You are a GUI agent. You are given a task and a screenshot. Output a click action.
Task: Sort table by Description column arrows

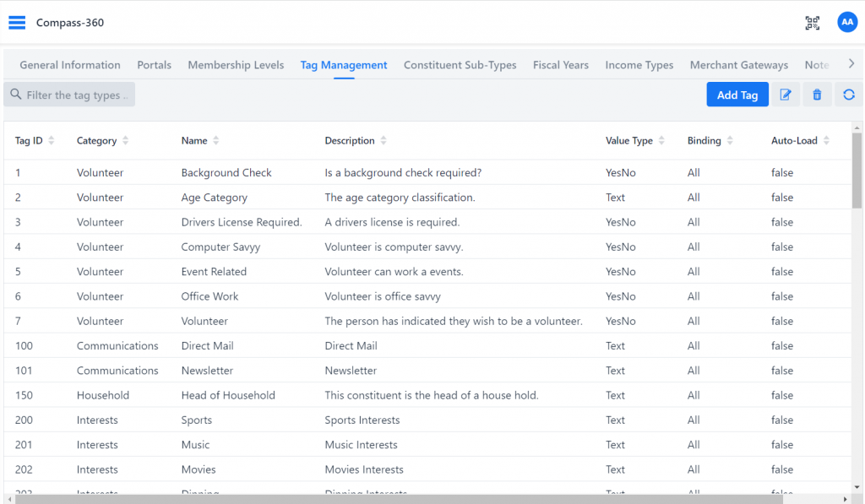point(384,140)
